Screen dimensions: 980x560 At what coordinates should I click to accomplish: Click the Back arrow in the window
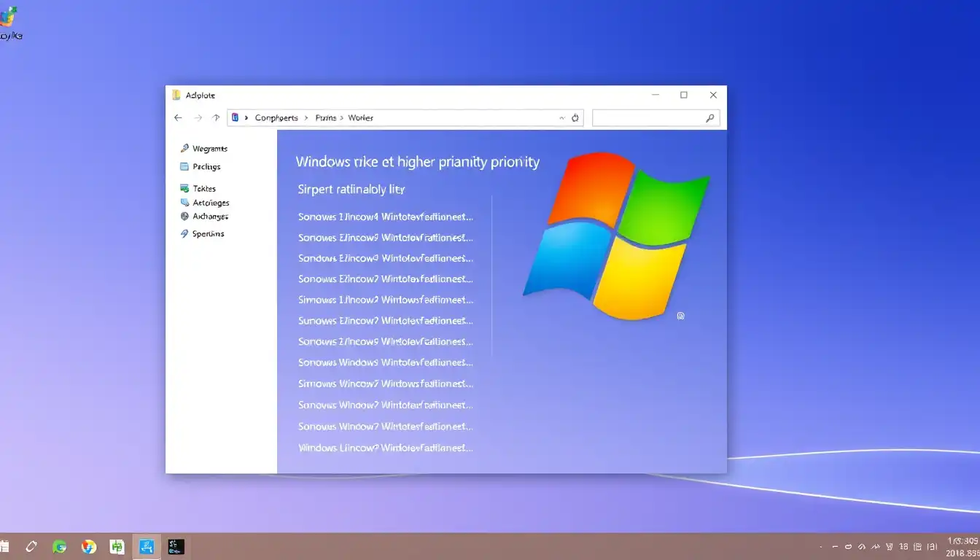178,117
